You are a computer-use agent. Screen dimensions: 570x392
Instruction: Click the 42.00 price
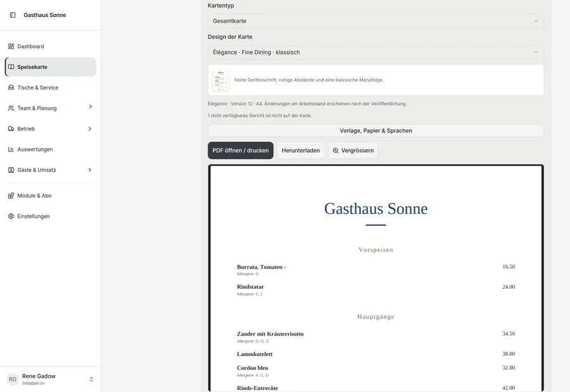pos(509,388)
